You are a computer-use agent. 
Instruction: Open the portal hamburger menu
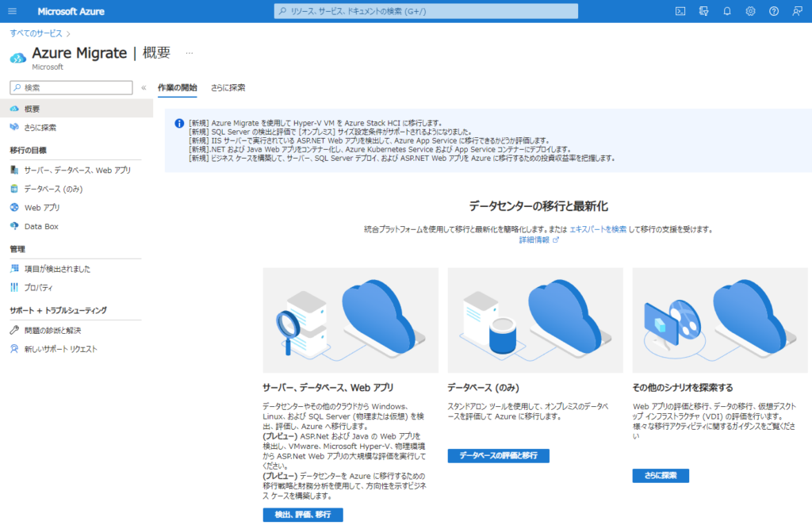pyautogui.click(x=13, y=11)
